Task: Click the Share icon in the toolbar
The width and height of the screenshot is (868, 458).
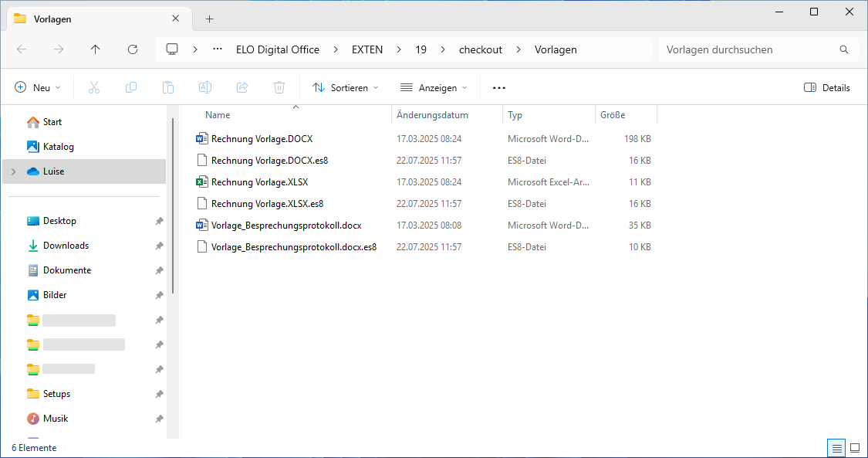Action: point(241,87)
